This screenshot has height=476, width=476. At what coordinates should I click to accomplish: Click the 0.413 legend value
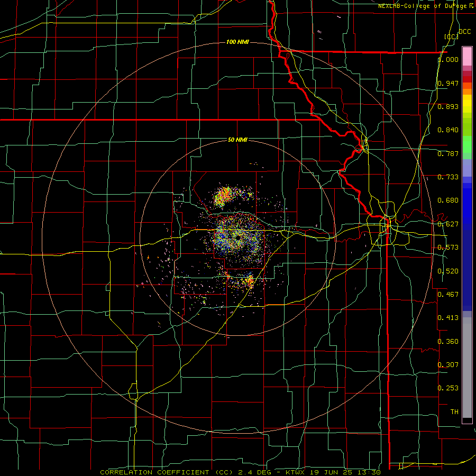pos(448,318)
